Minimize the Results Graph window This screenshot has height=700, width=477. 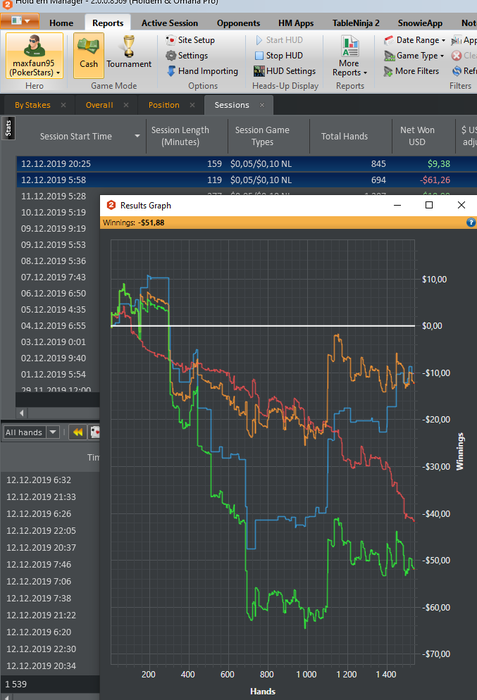click(397, 205)
